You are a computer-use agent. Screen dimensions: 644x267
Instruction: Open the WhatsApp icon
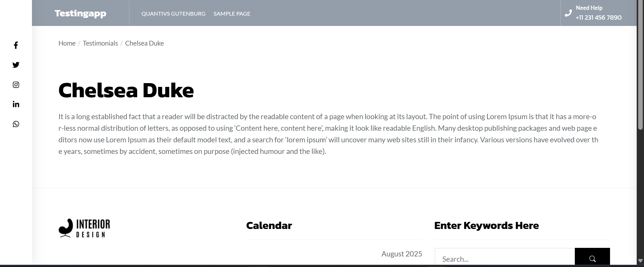[16, 124]
